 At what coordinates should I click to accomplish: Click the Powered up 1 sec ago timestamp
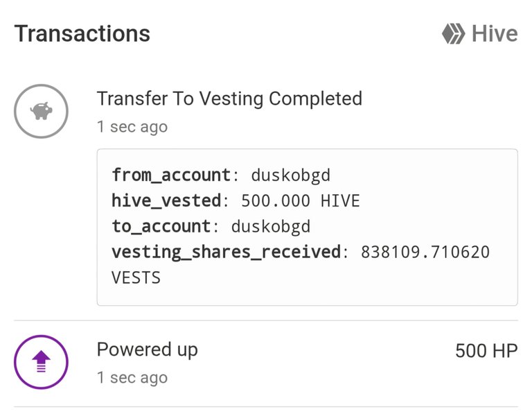point(132,378)
